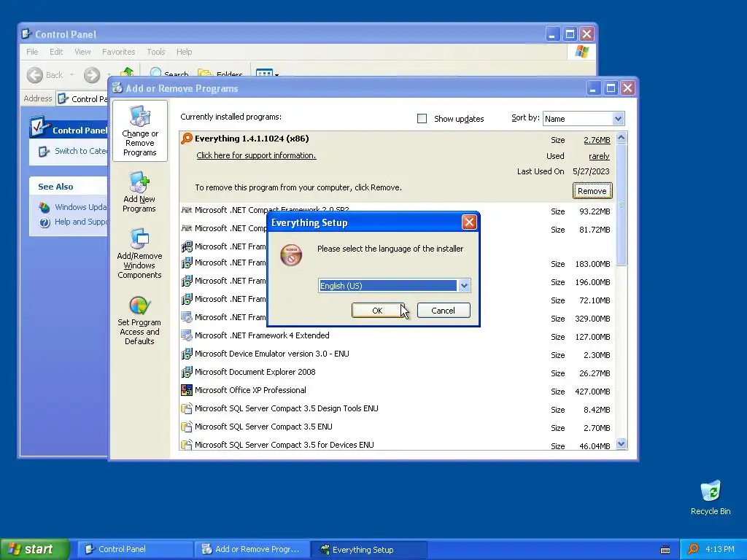
Task: Click the 'rarely' used frequency link
Action: (600, 156)
